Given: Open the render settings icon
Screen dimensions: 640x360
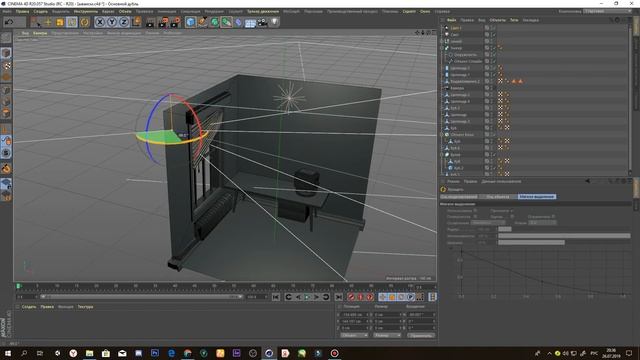Looking at the screenshot, I should 176,22.
